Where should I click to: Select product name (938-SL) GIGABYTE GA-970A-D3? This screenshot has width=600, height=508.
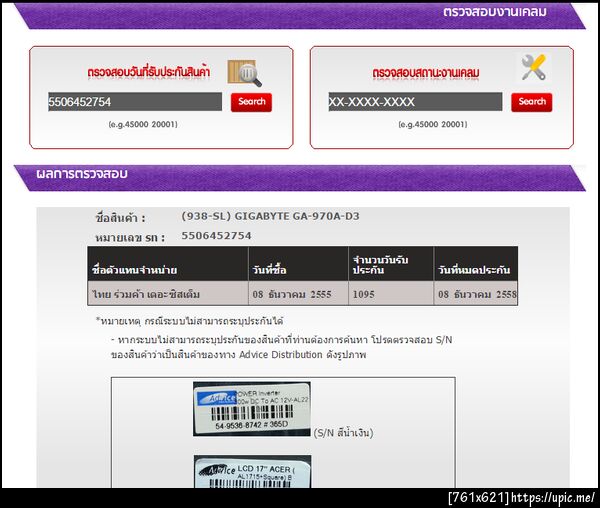tap(270, 216)
